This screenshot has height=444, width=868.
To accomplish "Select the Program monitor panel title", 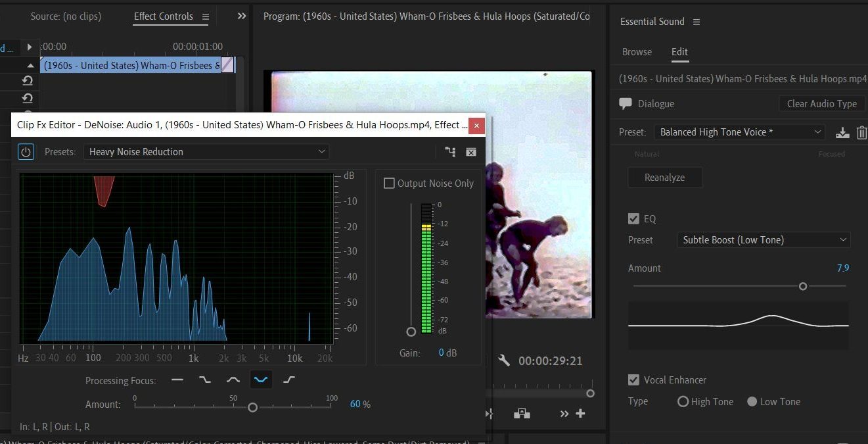I will pyautogui.click(x=426, y=16).
